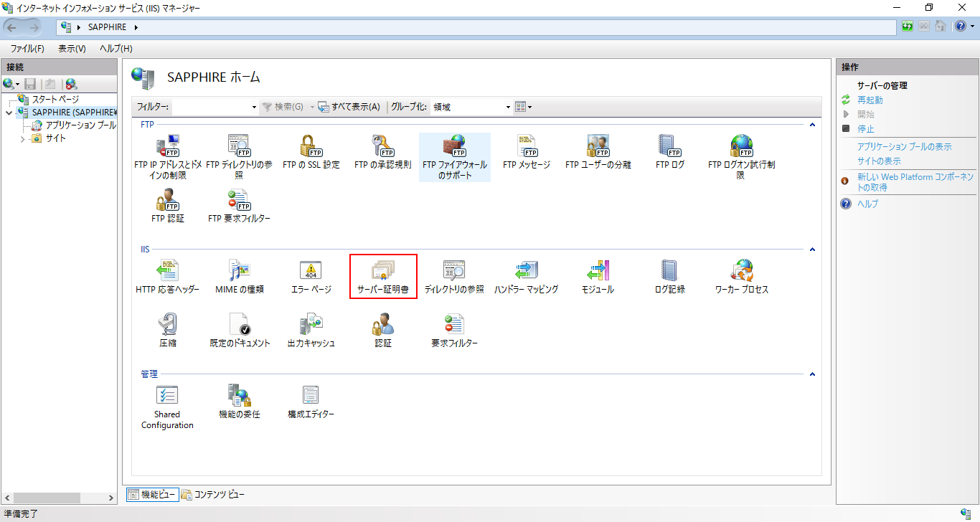Screen dimensions: 980x522
Task: Open エラー ページ feature
Action: coord(311,277)
